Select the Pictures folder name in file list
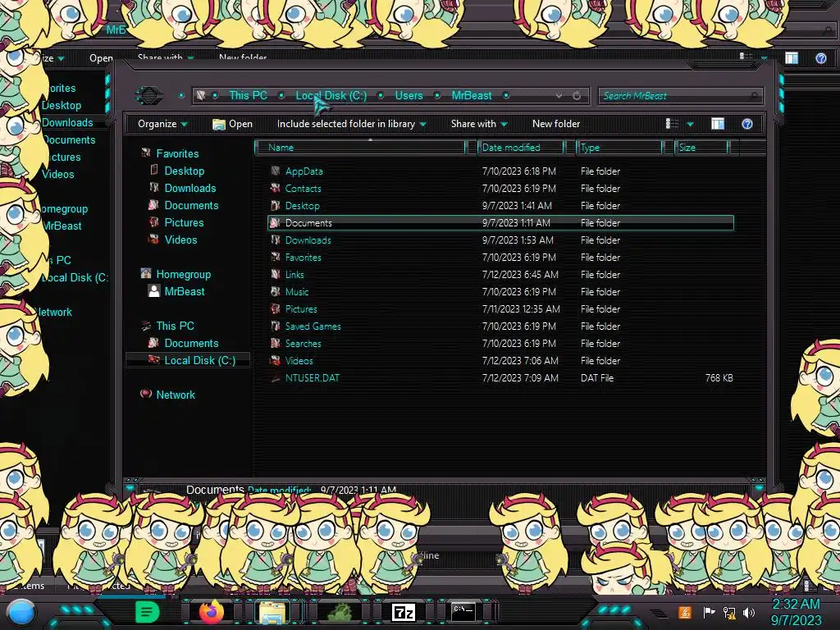Screen dimensions: 840x630 point(301,309)
